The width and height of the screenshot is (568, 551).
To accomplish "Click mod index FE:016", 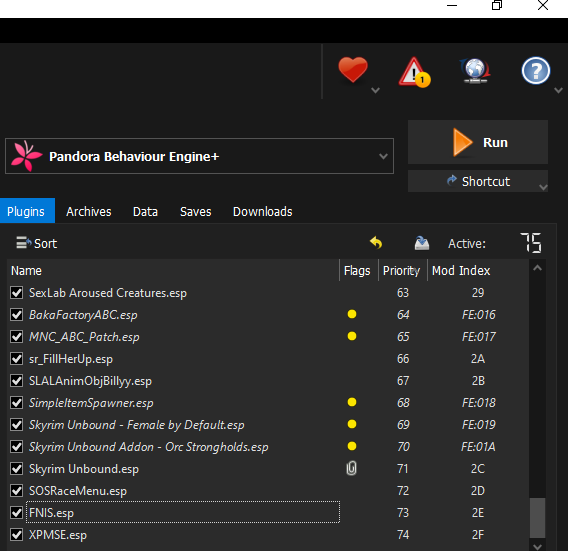I will tap(479, 315).
